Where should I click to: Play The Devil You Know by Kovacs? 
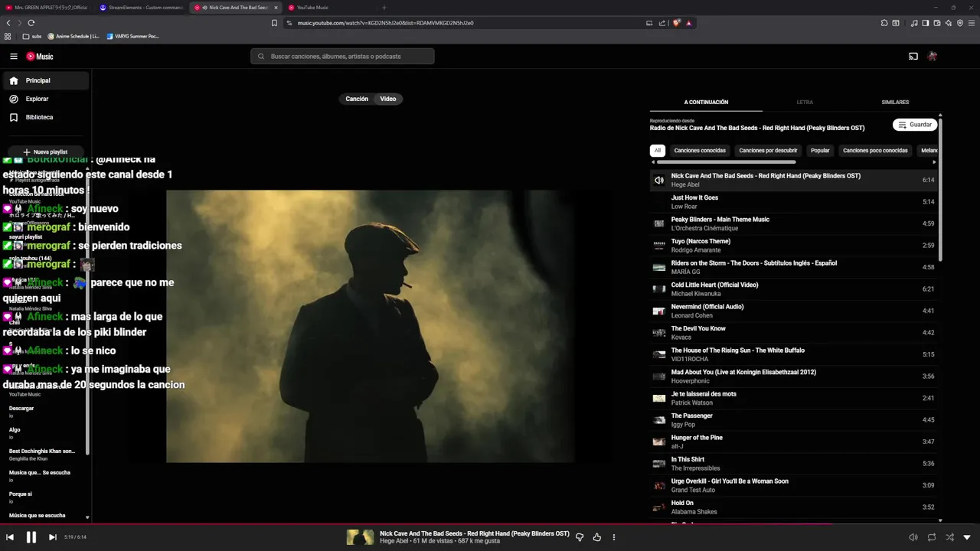pyautogui.click(x=792, y=333)
